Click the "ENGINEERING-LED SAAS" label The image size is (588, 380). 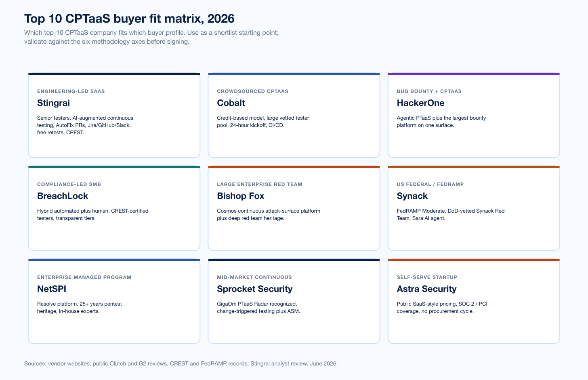coord(71,91)
